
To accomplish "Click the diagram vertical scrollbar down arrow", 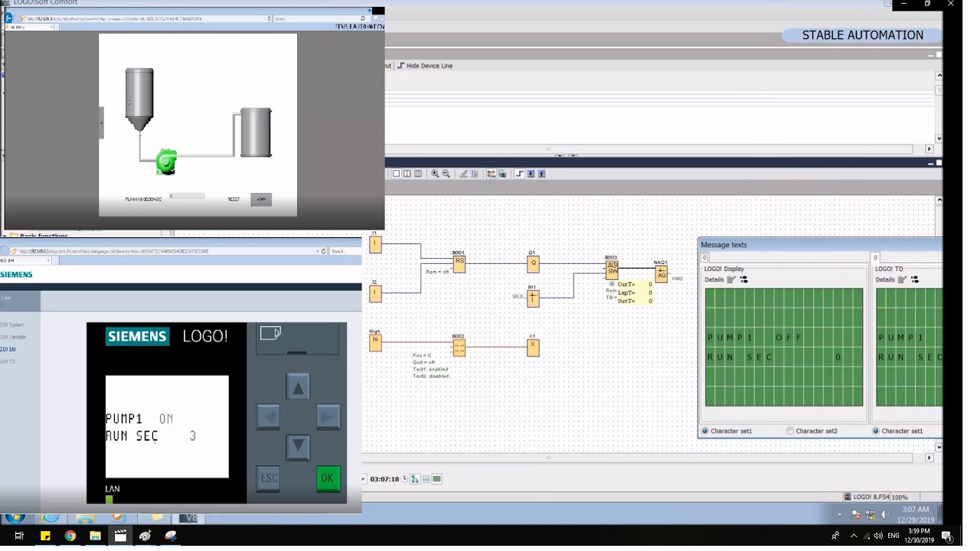I will 939,447.
